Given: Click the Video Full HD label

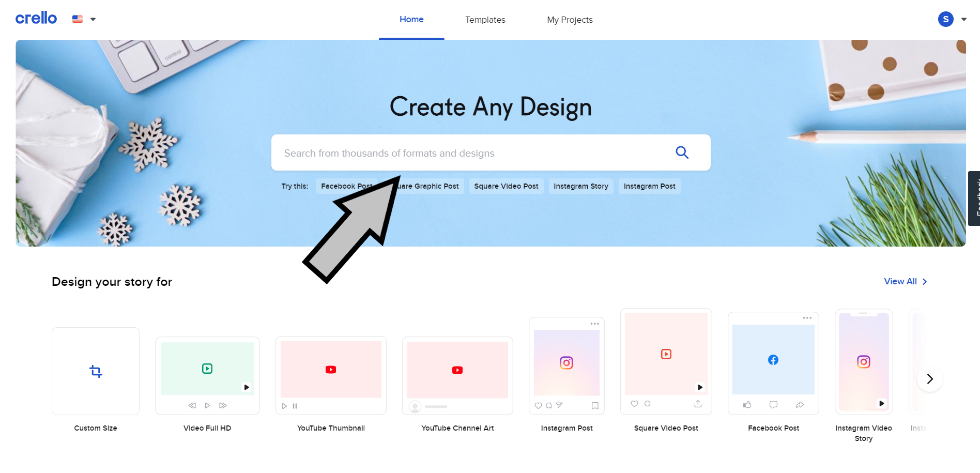Looking at the screenshot, I should [207, 428].
